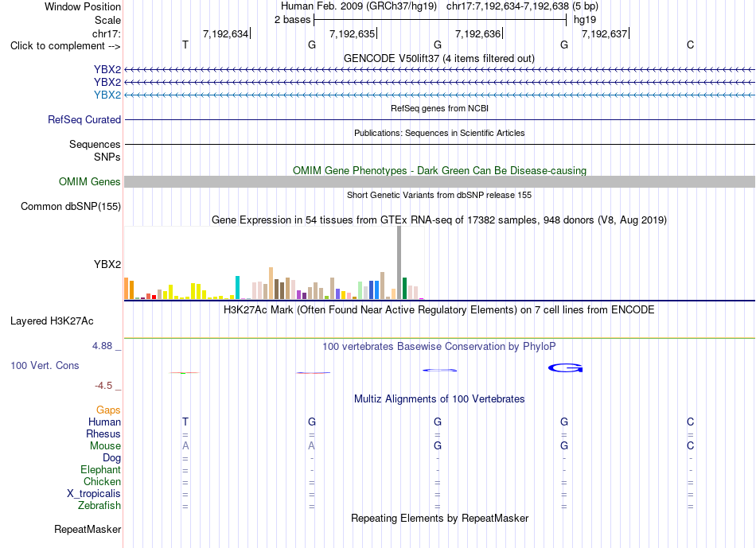Click the H3K27Ac Mark track title

click(439, 310)
